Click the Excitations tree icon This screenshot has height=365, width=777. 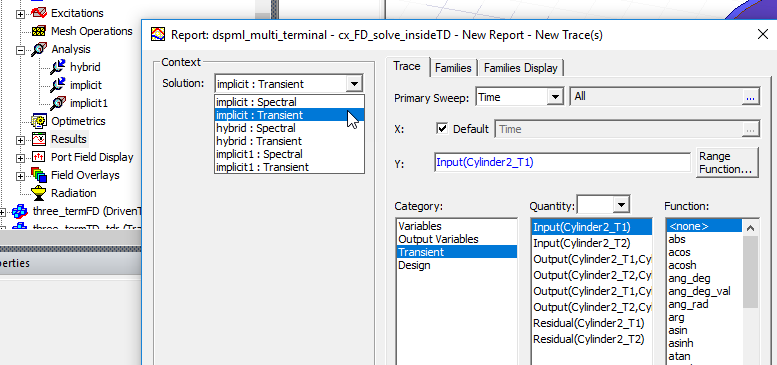point(39,13)
